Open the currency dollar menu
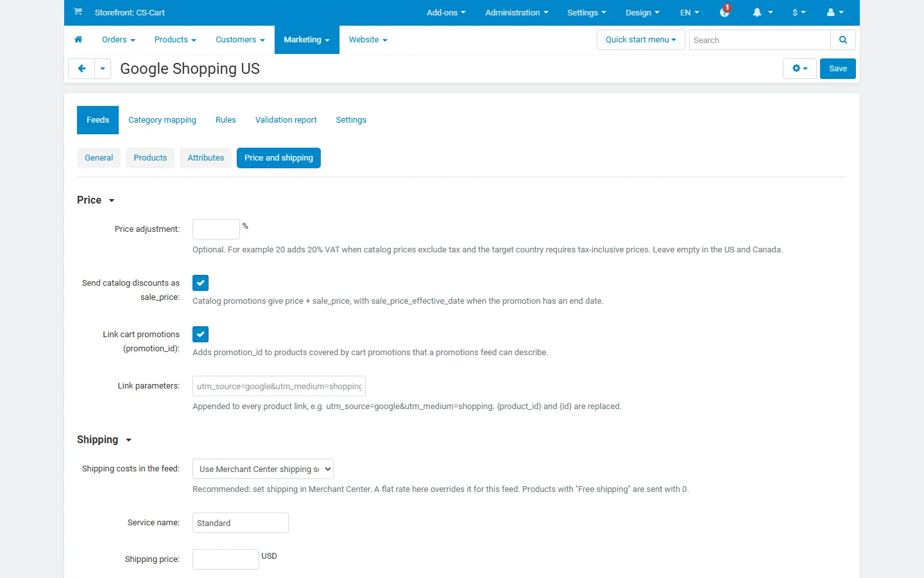924x578 pixels. (799, 12)
